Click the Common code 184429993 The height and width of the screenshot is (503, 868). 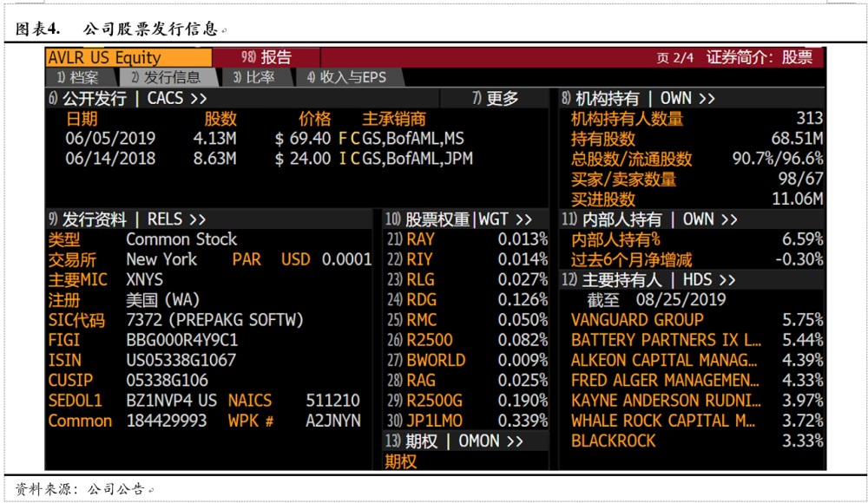[x=167, y=421]
